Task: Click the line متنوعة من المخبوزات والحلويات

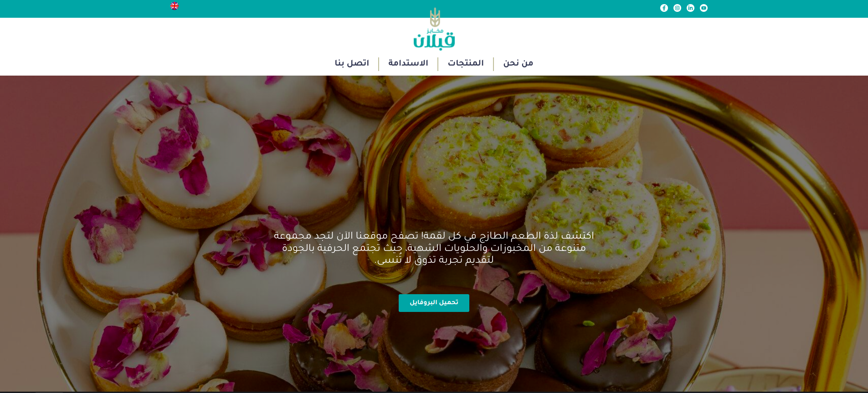Action: (x=434, y=248)
